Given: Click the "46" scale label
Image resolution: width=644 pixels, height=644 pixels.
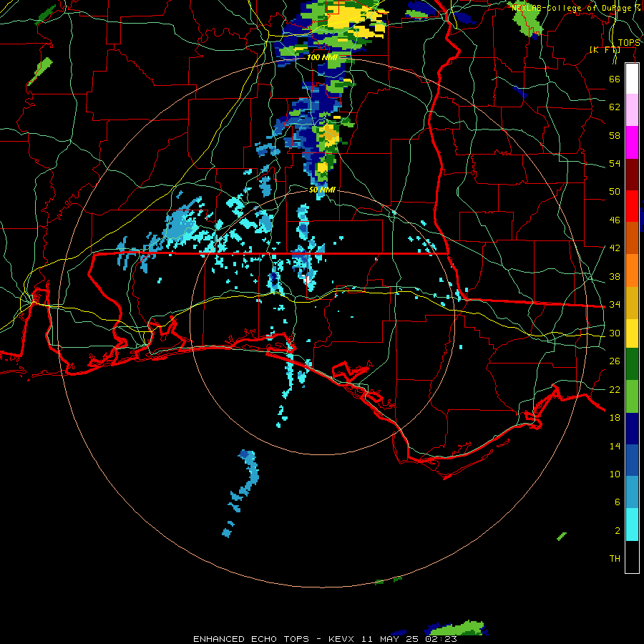Looking at the screenshot, I should (x=615, y=220).
